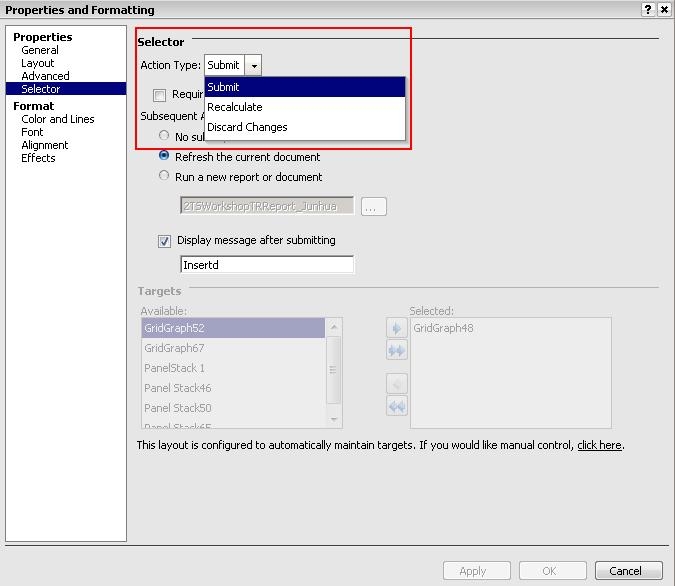Click the browse ellipsis button beside report field
This screenshot has width=675, height=586.
(373, 207)
